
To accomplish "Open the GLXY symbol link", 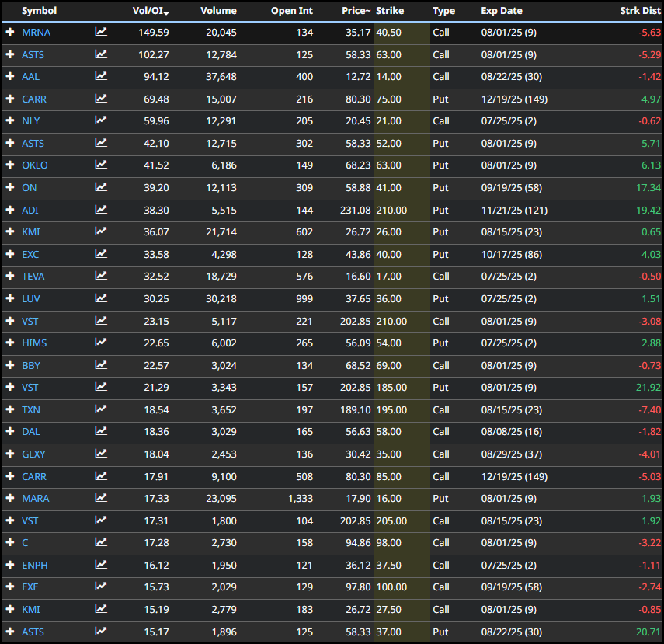I will 33,454.
